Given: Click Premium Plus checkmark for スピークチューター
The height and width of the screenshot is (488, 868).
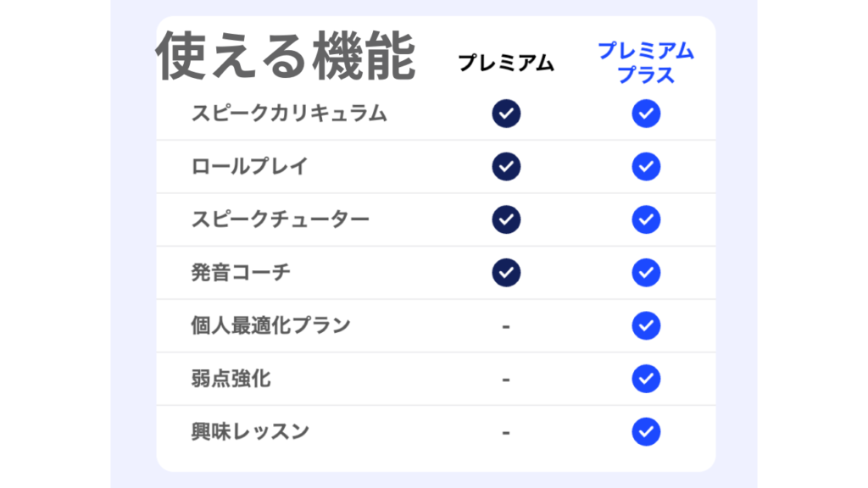Looking at the screenshot, I should point(646,219).
